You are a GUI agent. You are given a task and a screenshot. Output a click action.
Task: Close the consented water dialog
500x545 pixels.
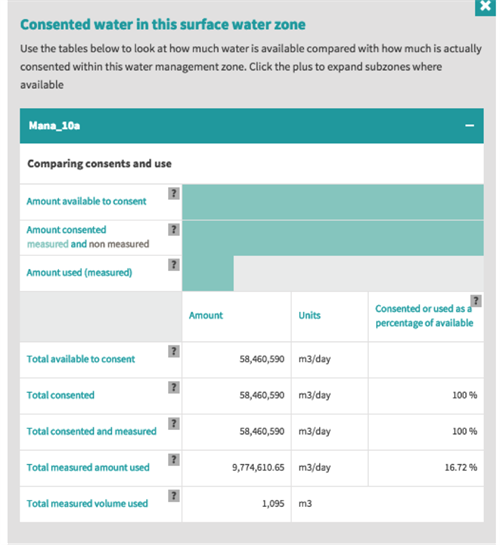coord(485,7)
